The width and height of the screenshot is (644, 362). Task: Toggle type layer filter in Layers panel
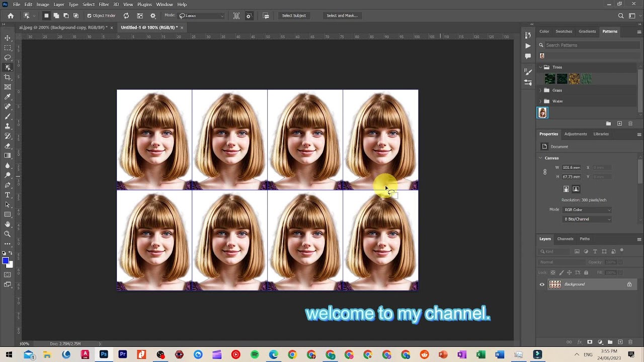595,251
